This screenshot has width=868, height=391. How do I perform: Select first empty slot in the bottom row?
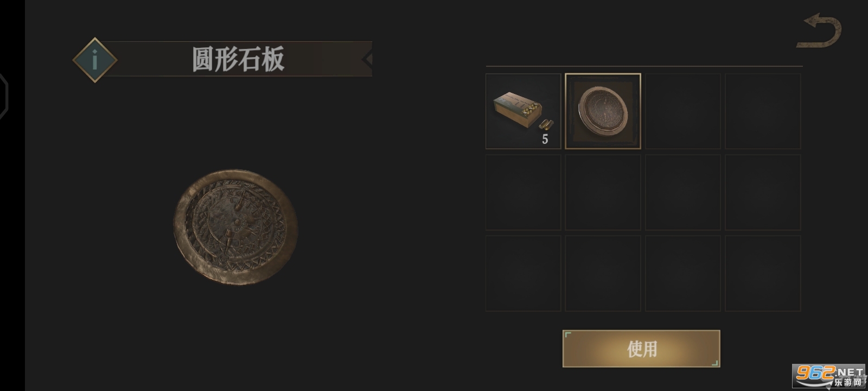coord(523,273)
